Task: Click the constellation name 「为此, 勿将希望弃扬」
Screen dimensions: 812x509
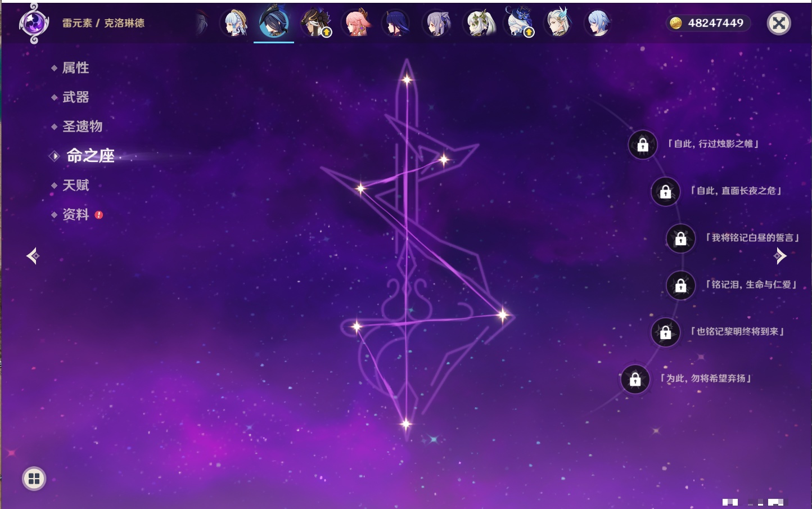Action: click(x=706, y=379)
